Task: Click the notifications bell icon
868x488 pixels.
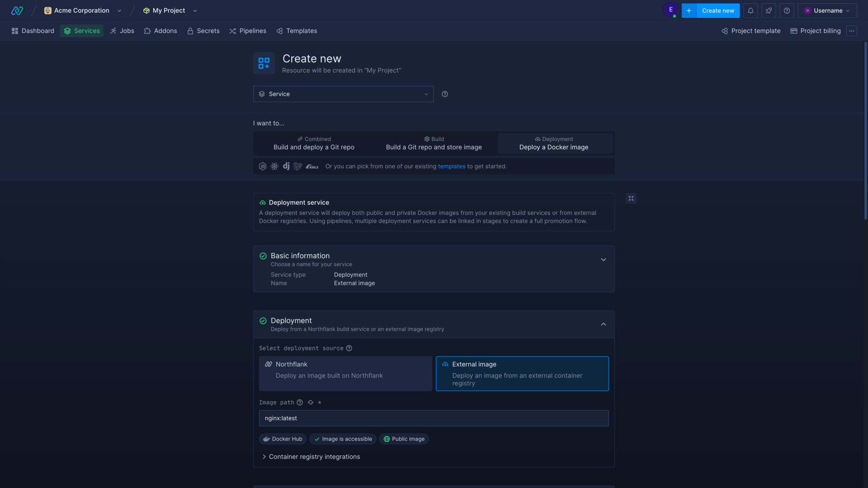Action: [x=750, y=10]
